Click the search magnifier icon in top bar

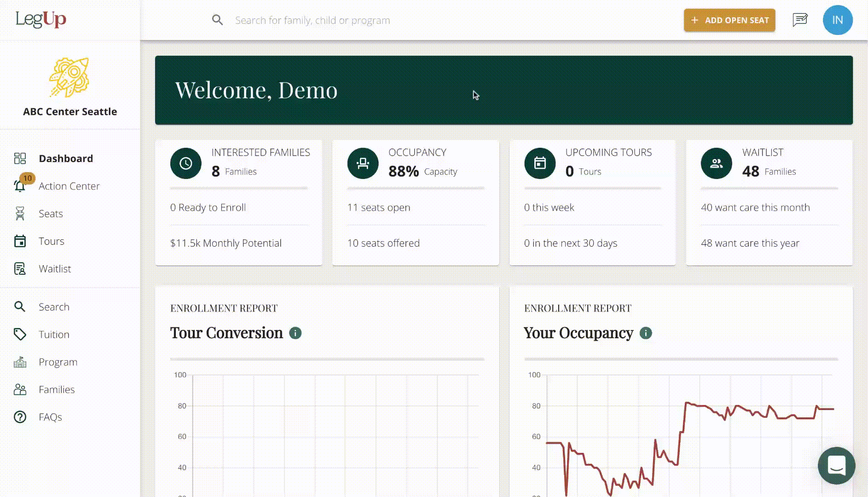217,20
